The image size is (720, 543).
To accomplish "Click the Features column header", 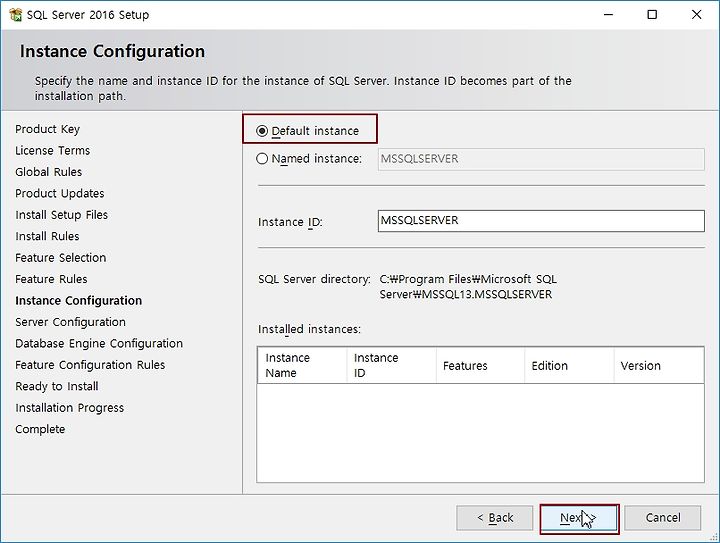I will [480, 365].
